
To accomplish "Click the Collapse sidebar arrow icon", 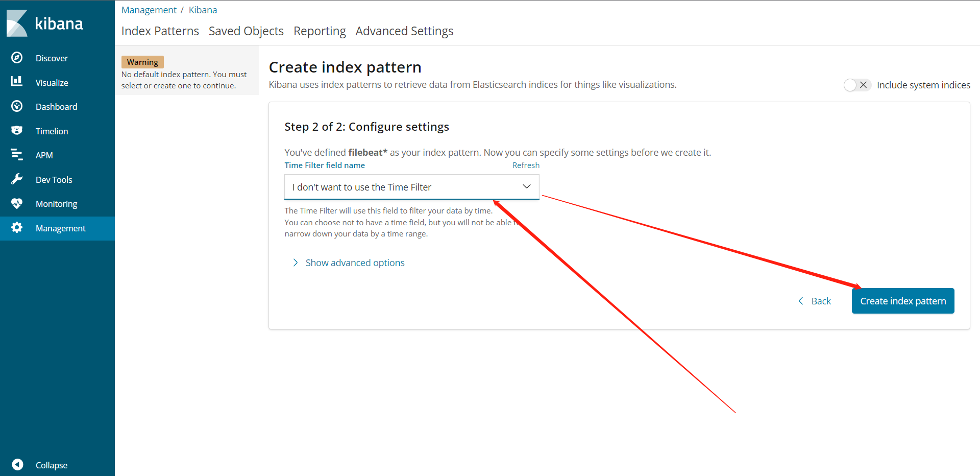I will (x=17, y=465).
